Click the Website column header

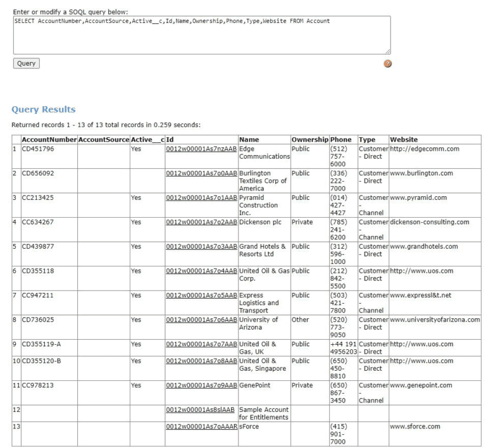404,139
